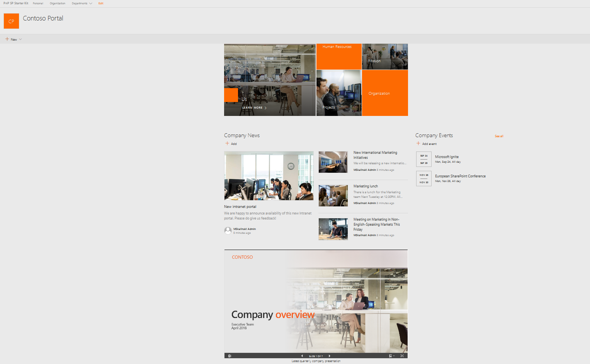Click the fullscreen icon in presentation viewer
Viewport: 590px width, 364px height.
[402, 356]
